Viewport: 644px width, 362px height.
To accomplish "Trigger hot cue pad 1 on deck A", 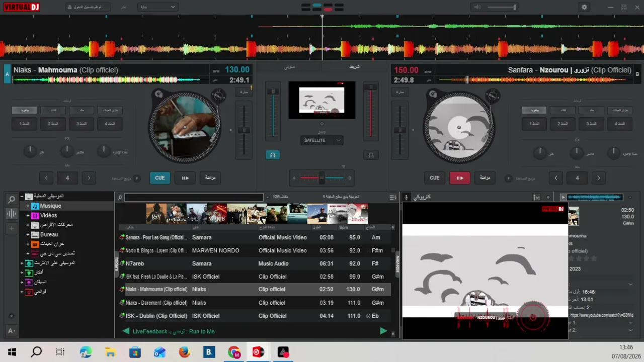I will [24, 123].
